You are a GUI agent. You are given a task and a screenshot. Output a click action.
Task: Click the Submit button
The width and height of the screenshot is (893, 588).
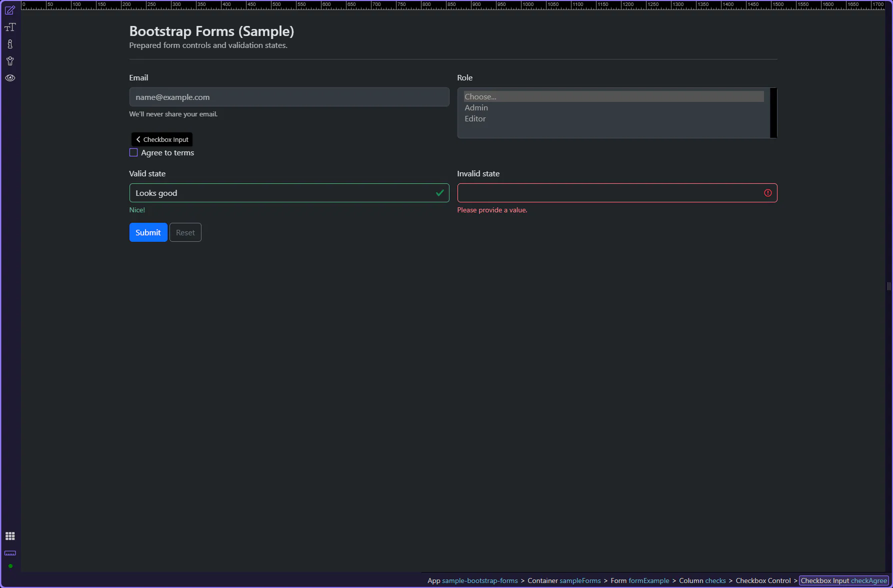148,232
